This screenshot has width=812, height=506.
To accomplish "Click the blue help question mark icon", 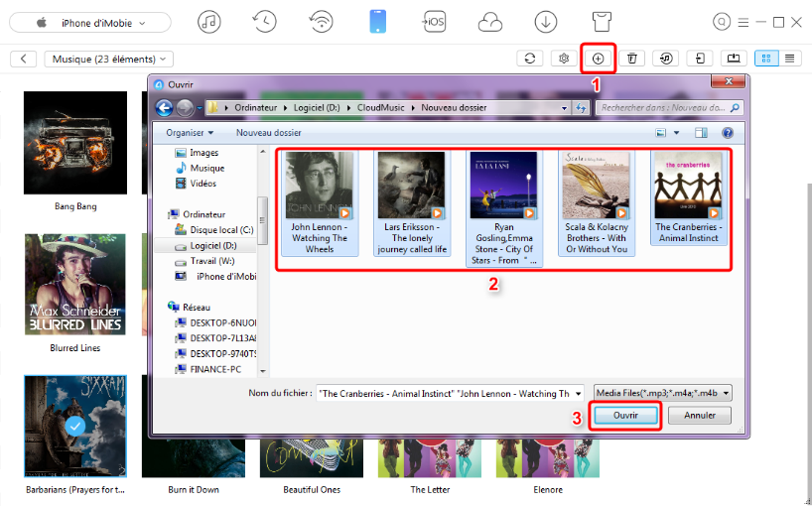I will tap(728, 133).
